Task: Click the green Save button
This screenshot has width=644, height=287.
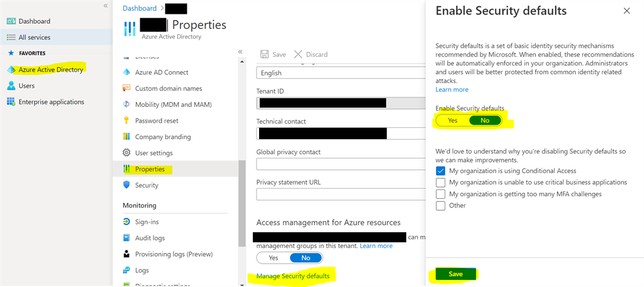Action: [455, 274]
